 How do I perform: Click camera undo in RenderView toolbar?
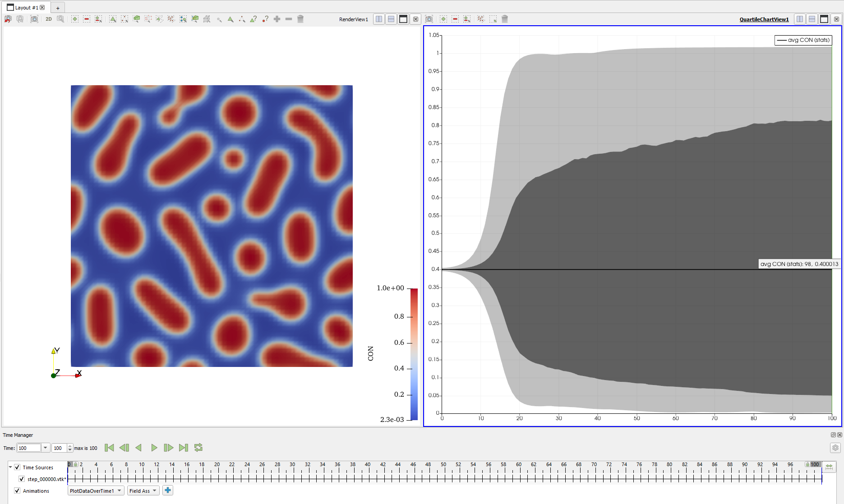tap(8, 19)
